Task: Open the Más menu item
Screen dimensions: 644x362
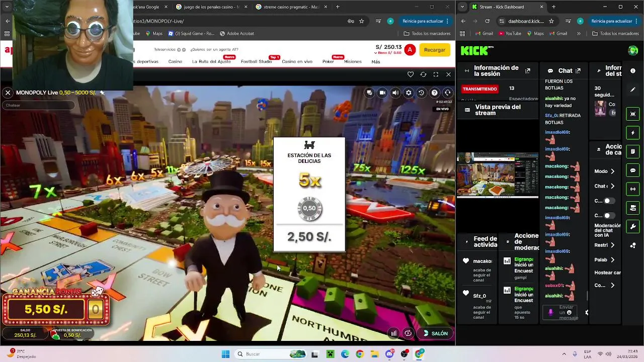Action: [375, 61]
